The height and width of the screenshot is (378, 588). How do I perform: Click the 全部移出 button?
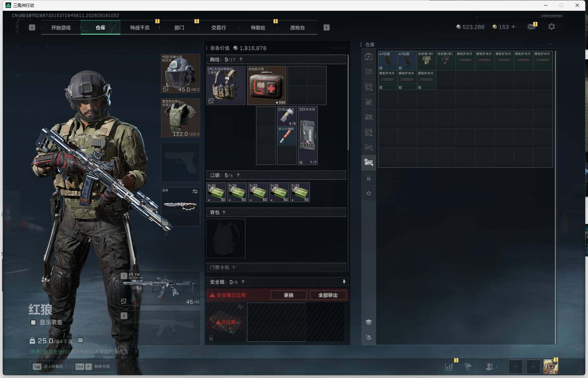click(328, 295)
